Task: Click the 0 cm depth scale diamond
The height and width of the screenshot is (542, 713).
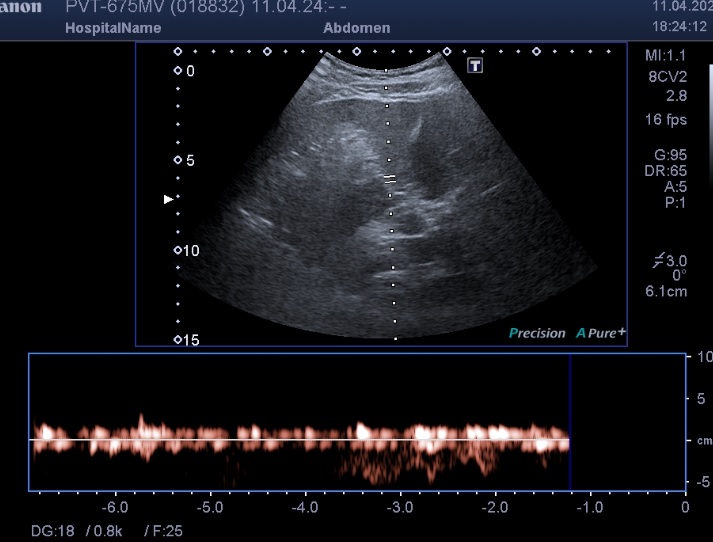Action: coord(178,71)
